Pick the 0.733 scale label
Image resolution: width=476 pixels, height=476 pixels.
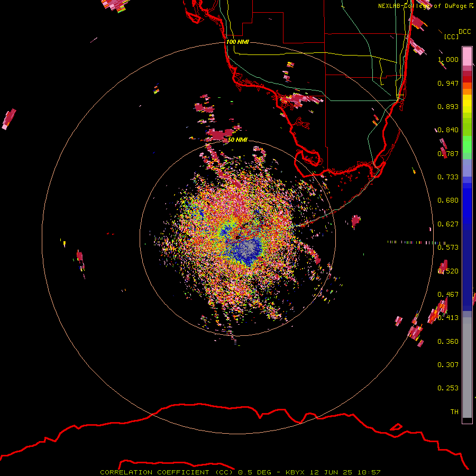(x=448, y=177)
